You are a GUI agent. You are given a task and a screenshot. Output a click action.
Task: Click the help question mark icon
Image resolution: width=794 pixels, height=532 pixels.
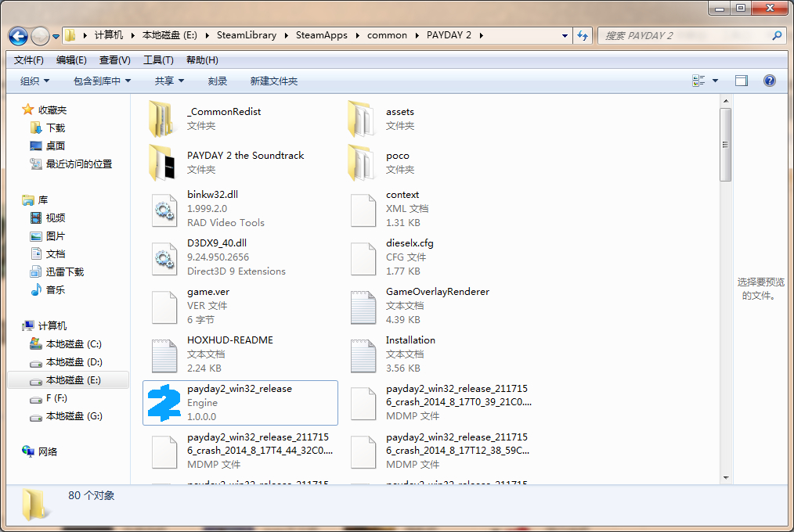click(769, 81)
